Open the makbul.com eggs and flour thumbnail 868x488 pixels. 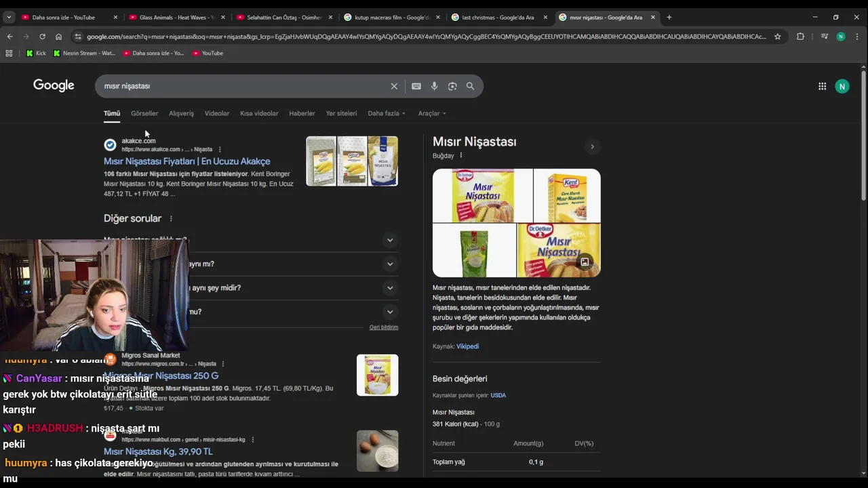coord(378,451)
